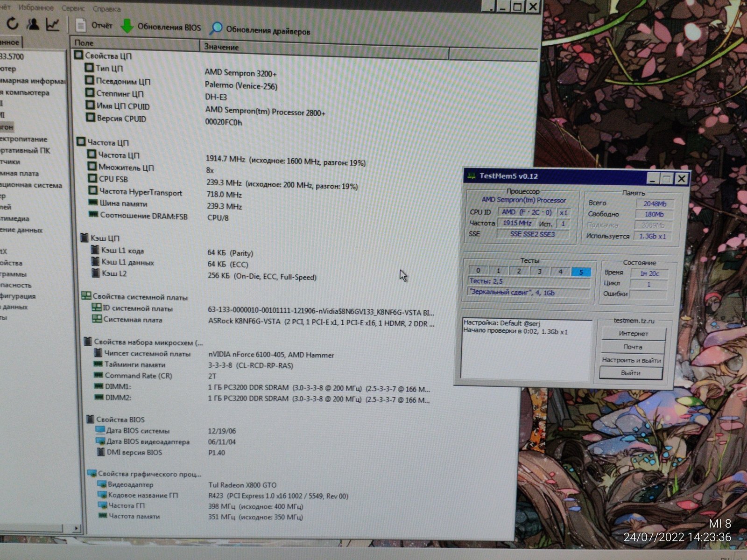Click the memory chip icon beside Шина памяти
The height and width of the screenshot is (560, 747).
click(93, 203)
